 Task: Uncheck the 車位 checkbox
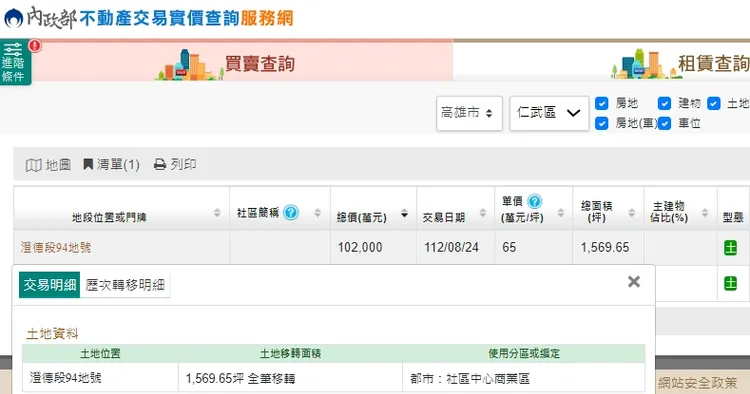point(664,123)
